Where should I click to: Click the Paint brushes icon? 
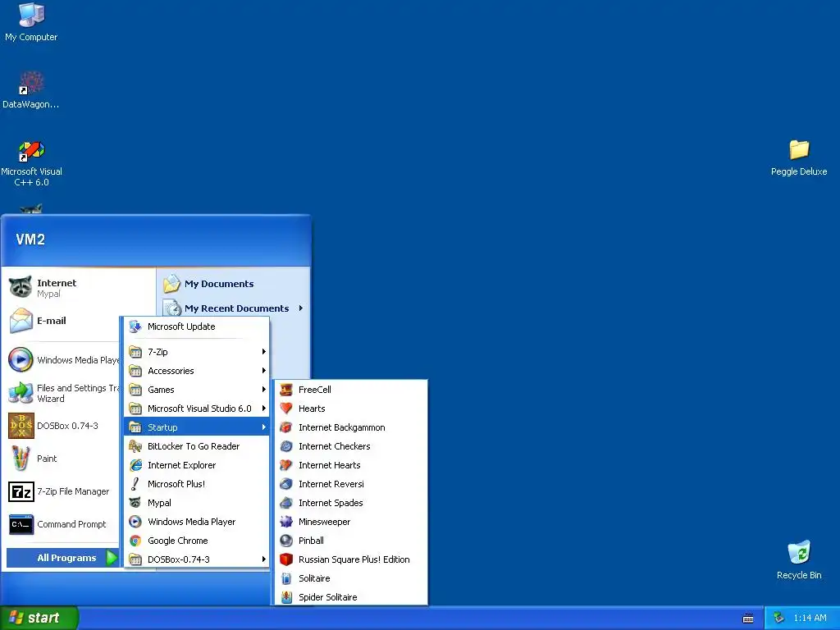[21, 459]
